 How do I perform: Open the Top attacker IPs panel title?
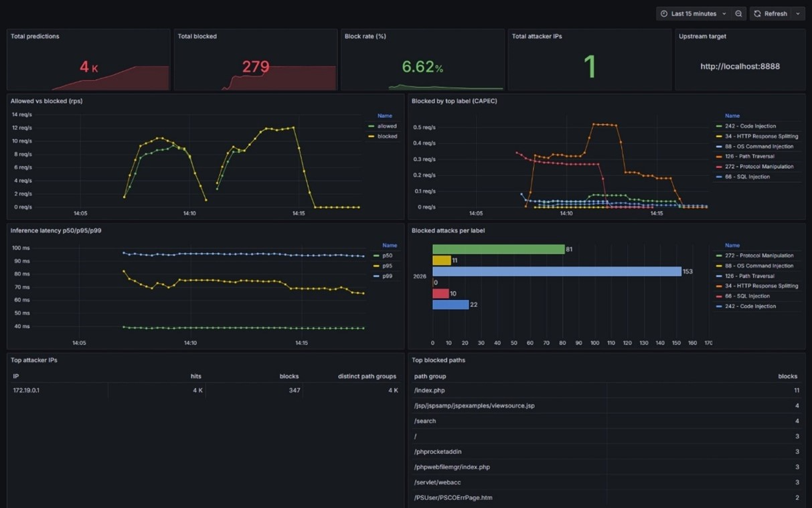tap(33, 360)
